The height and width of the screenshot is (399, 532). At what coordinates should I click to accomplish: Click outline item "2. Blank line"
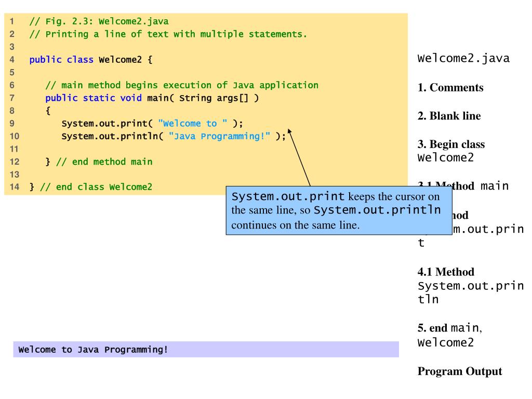click(x=449, y=116)
